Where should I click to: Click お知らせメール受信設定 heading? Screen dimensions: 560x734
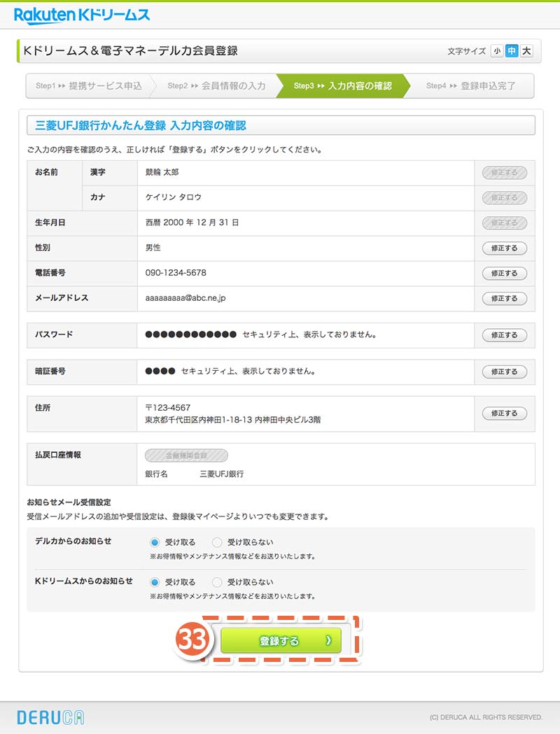69,502
